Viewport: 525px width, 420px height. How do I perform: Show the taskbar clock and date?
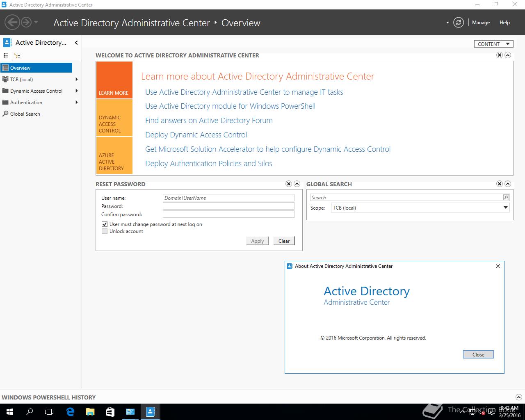[x=510, y=412]
